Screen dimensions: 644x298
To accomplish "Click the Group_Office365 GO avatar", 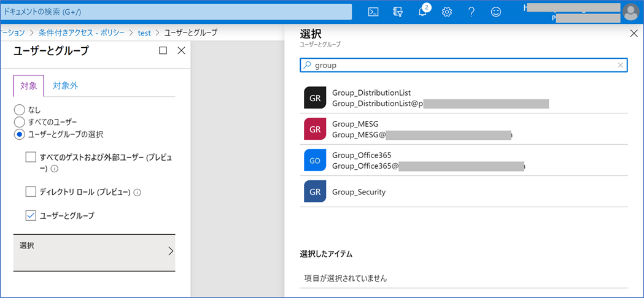I will click(315, 160).
